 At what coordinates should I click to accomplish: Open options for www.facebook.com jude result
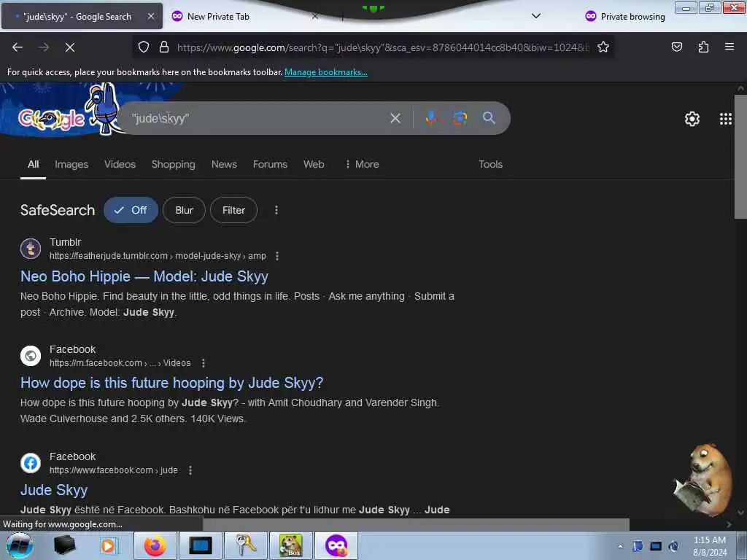190,470
